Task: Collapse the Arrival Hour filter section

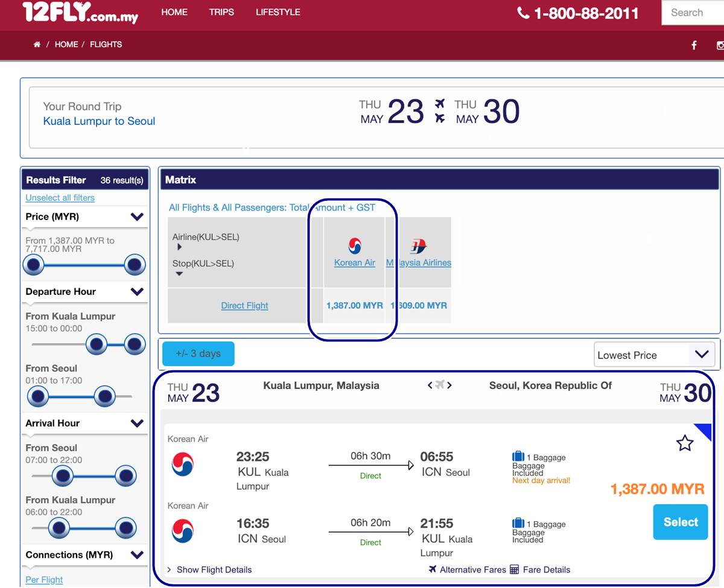Action: click(137, 423)
